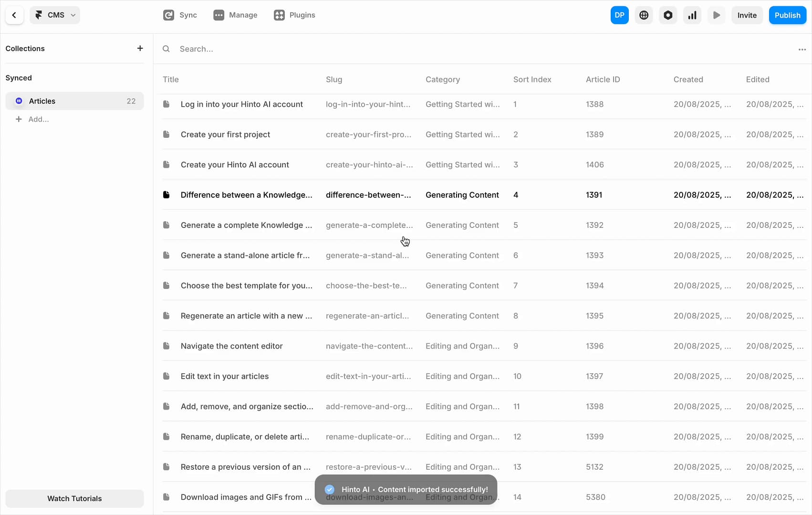
Task: Click the Watch Tutorials button
Action: [x=74, y=498]
